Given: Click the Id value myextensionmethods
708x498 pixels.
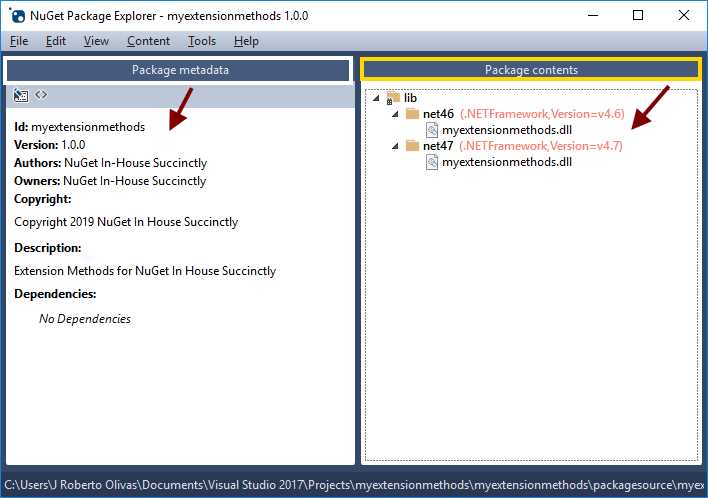Looking at the screenshot, I should pyautogui.click(x=88, y=127).
